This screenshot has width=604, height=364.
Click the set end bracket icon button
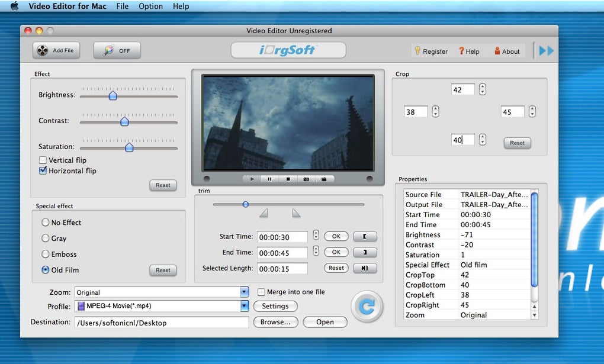coord(365,252)
